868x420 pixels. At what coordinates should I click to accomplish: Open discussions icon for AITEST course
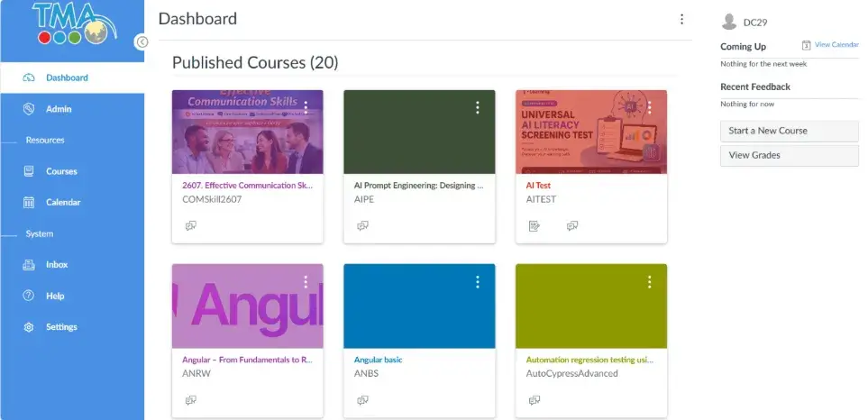click(x=572, y=225)
